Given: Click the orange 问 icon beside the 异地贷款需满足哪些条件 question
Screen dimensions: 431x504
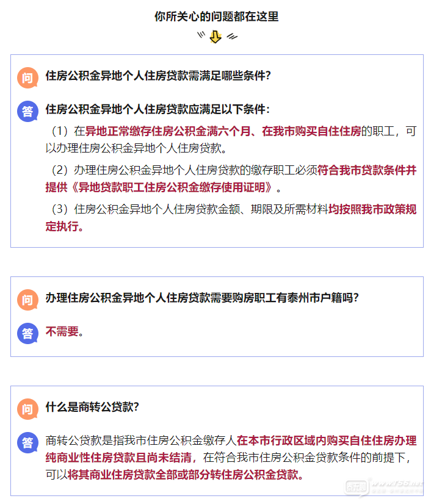Looking at the screenshot, I should point(27,77).
